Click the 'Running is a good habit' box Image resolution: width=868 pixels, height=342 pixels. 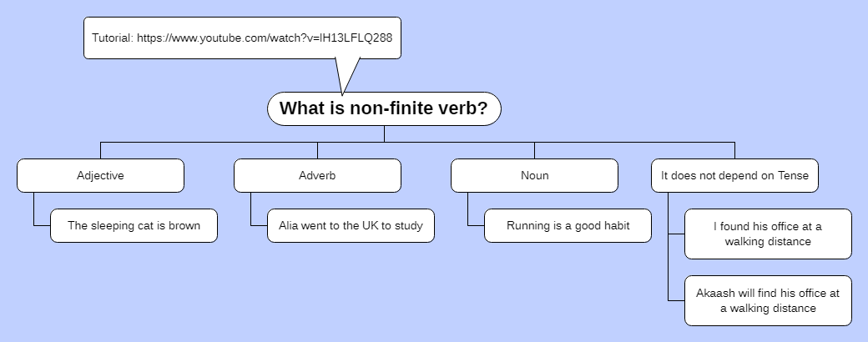568,225
